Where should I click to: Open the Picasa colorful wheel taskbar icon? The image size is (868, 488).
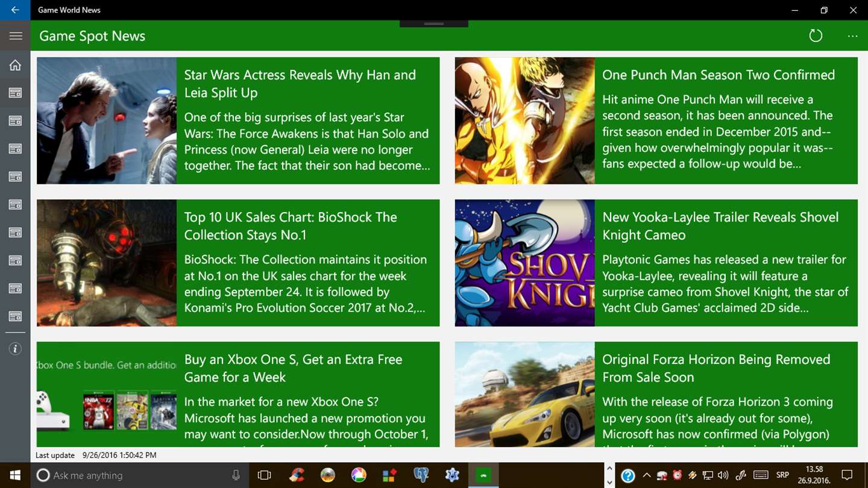359,475
